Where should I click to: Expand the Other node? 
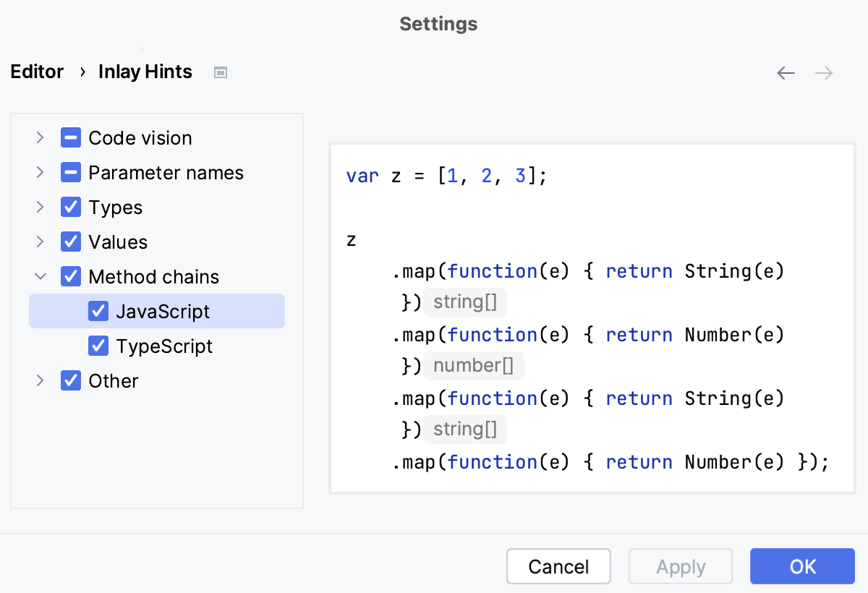pyautogui.click(x=41, y=380)
